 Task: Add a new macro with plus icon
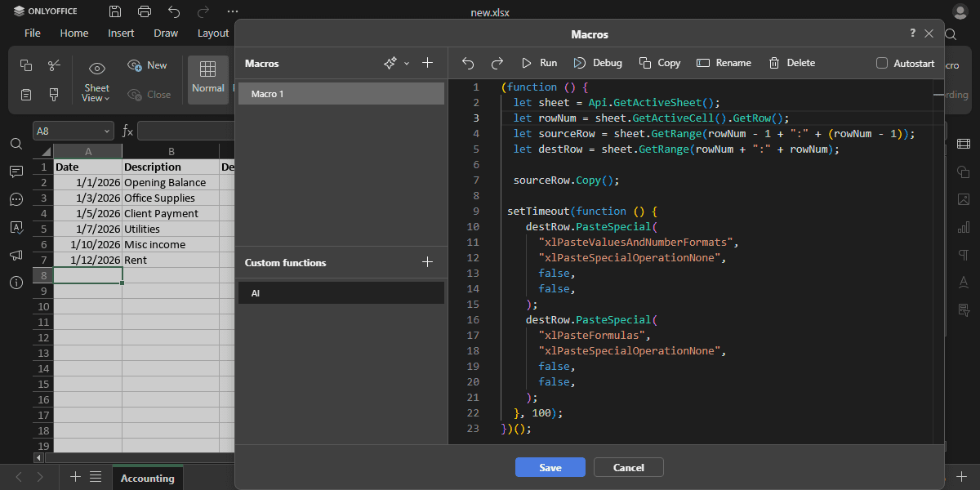click(427, 63)
